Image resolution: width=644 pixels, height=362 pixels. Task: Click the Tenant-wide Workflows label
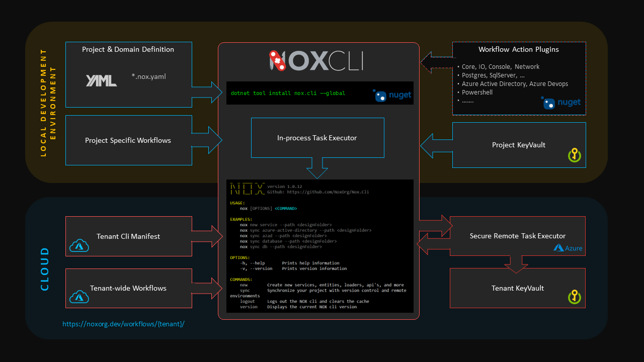[x=128, y=288]
